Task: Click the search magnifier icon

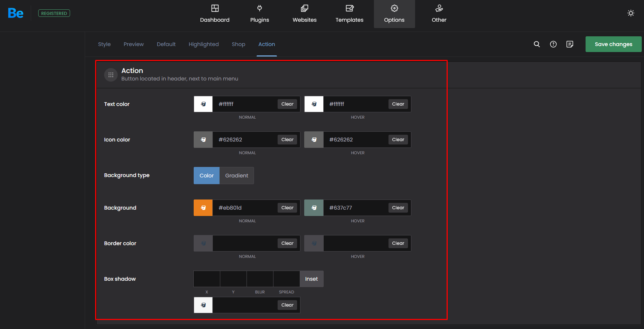Action: pos(537,44)
